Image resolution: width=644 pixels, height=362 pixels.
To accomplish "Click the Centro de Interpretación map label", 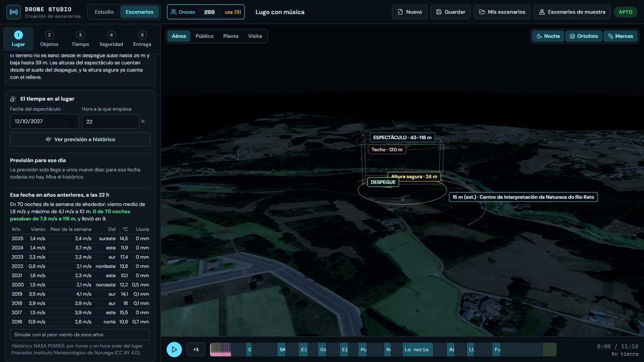I will (x=523, y=197).
